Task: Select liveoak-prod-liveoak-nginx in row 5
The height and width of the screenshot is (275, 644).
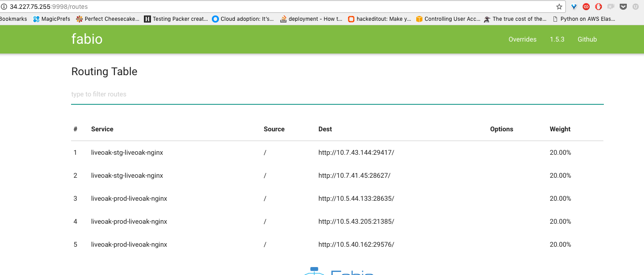Action: tap(129, 244)
